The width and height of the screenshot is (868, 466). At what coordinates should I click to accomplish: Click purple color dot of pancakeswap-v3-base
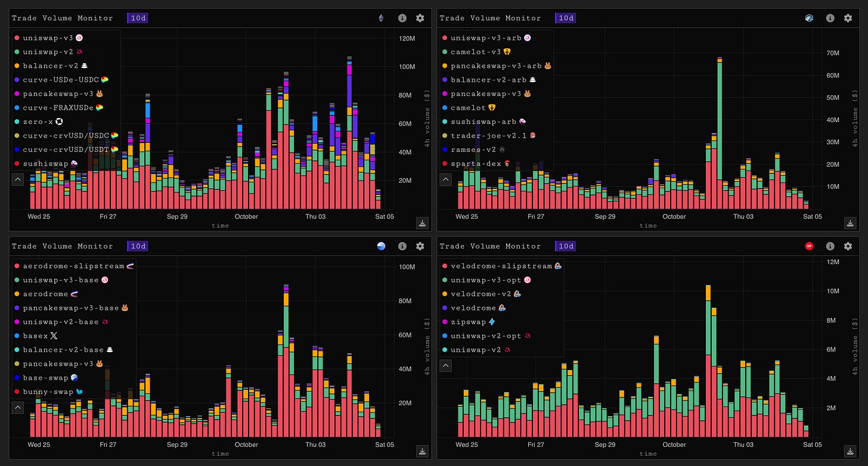(17, 308)
